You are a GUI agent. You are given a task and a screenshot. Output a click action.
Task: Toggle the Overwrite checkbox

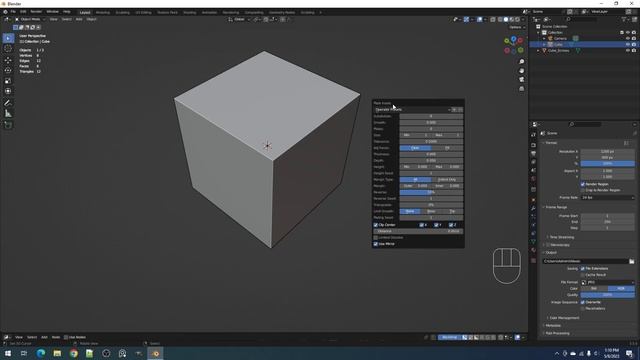(x=582, y=302)
